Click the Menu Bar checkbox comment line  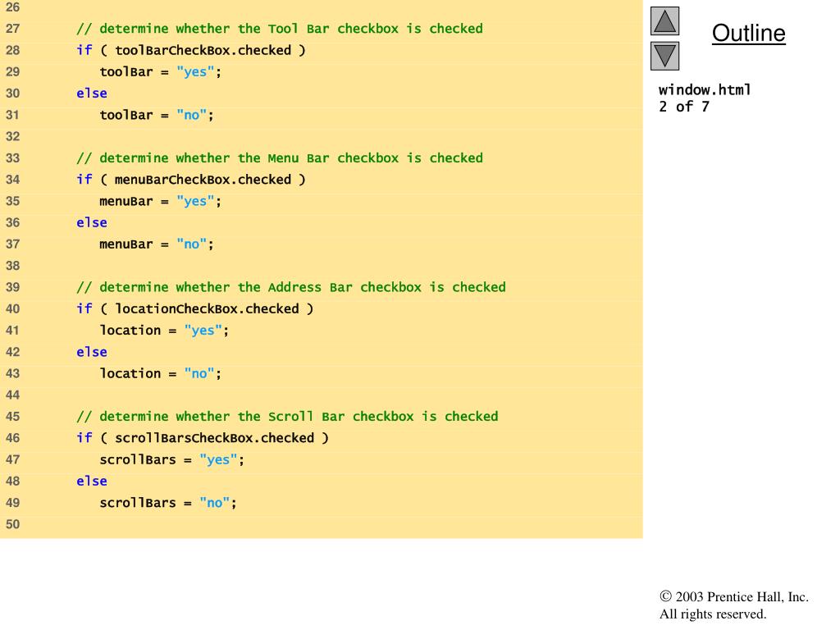coord(279,158)
